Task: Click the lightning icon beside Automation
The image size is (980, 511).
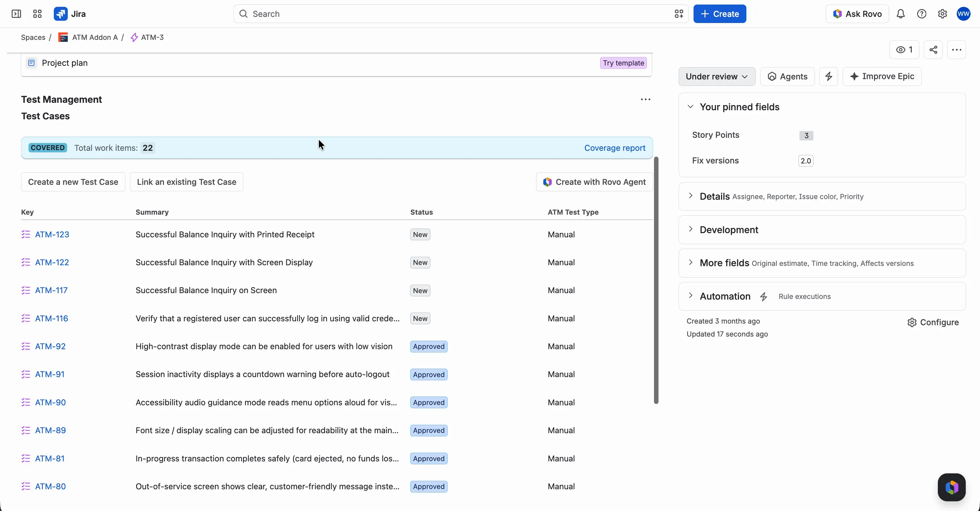Action: click(764, 297)
